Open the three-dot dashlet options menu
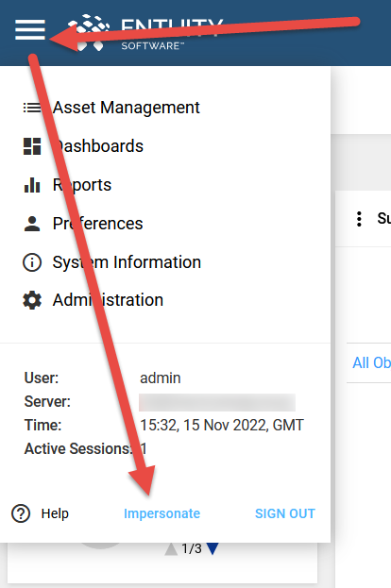The image size is (391, 588). click(359, 219)
